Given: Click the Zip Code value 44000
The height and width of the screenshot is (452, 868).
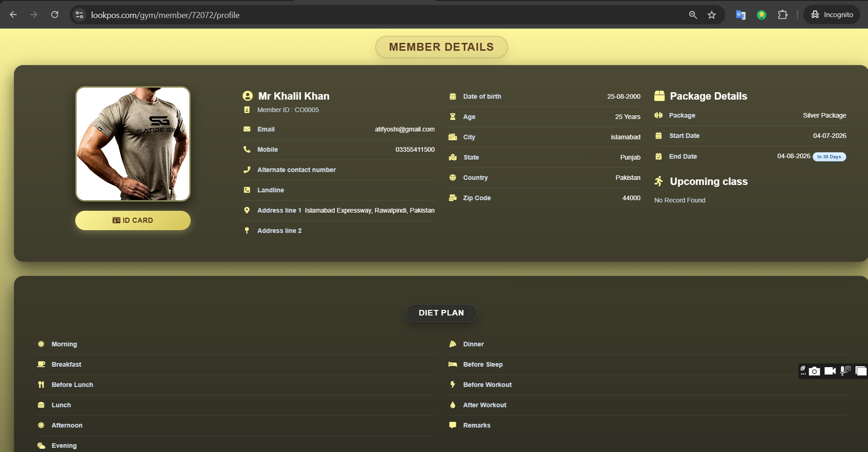Looking at the screenshot, I should (x=631, y=198).
